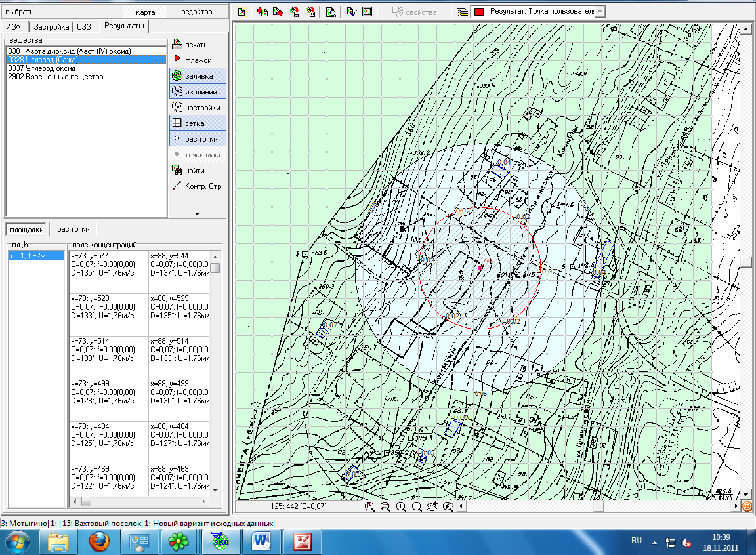Click the zoom out magnifier below the map
The height and width of the screenshot is (555, 756).
pyautogui.click(x=417, y=507)
